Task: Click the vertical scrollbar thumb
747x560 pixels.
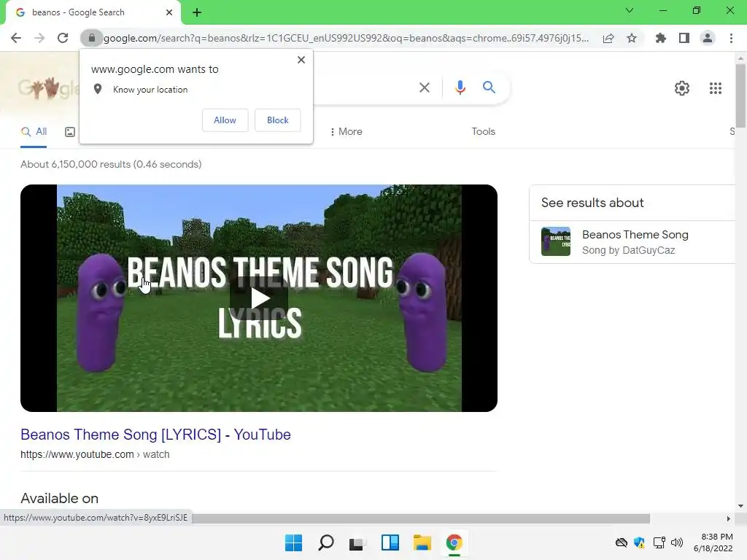Action: click(x=740, y=96)
